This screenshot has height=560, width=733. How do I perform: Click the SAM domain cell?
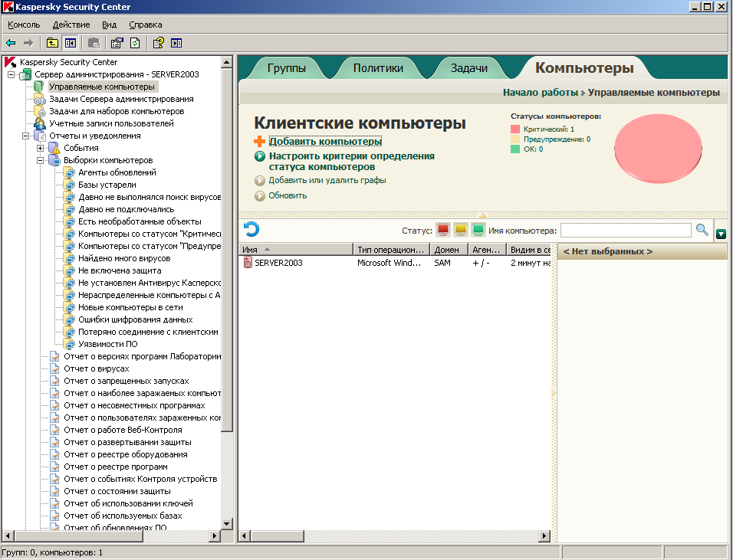[x=442, y=263]
